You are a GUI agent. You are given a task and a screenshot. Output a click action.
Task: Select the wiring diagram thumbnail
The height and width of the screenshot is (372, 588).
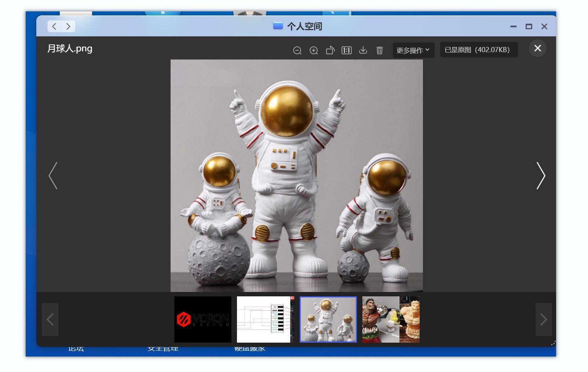265,319
